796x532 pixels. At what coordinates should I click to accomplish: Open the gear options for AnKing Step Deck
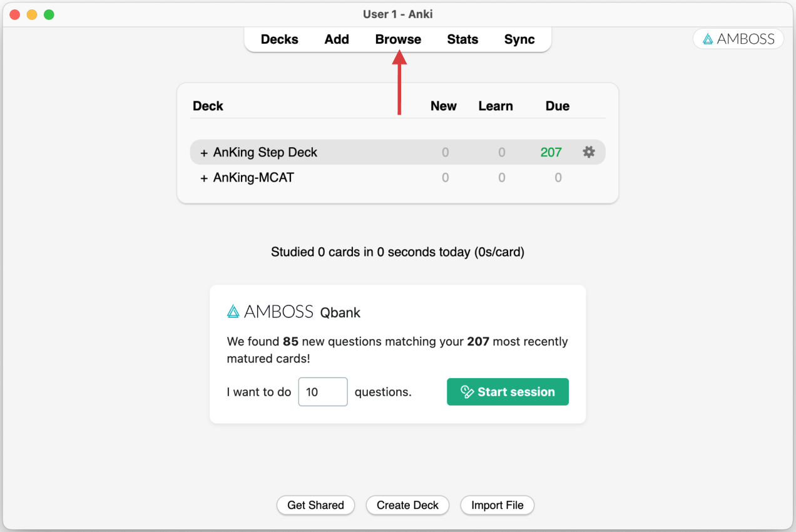click(x=589, y=152)
